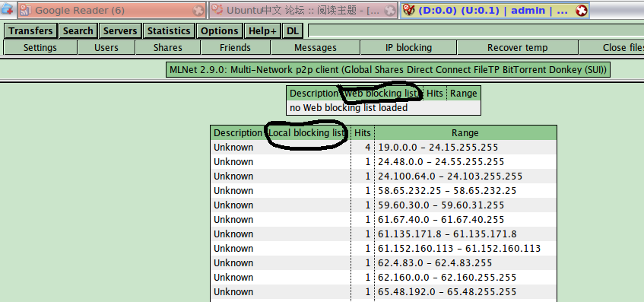644x302 pixels.
Task: Switch to the Ubuntu中文 论坛 tab
Action: click(x=303, y=11)
